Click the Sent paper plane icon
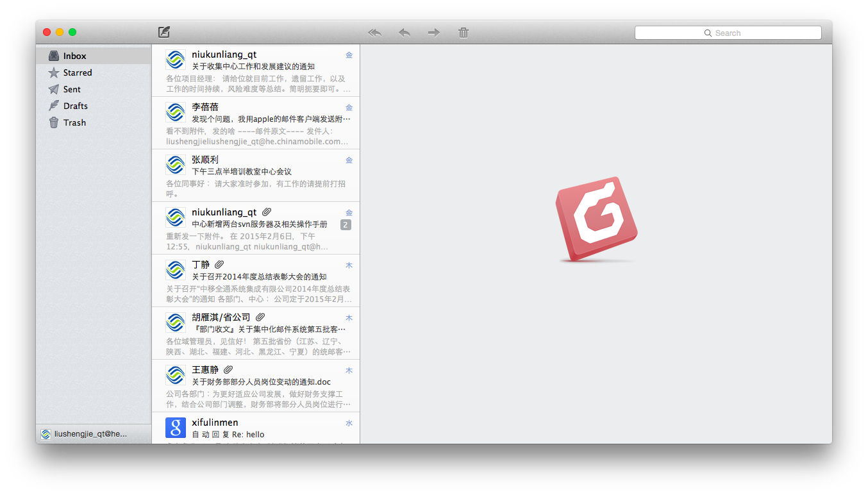Viewport: 868px width, 495px height. pyautogui.click(x=54, y=89)
